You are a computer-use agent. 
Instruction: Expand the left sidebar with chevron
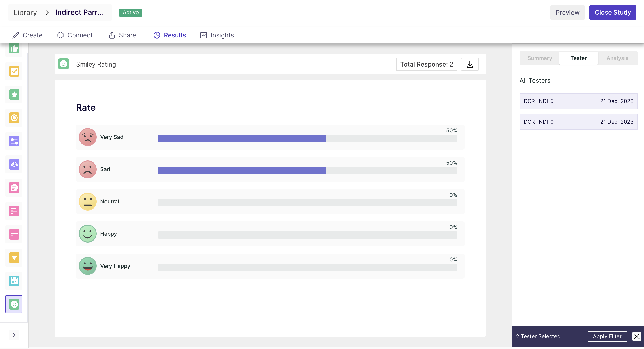point(14,335)
